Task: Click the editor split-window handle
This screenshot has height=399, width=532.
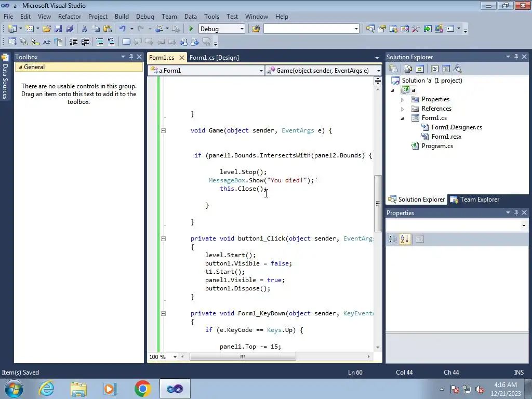Action: tap(378, 81)
